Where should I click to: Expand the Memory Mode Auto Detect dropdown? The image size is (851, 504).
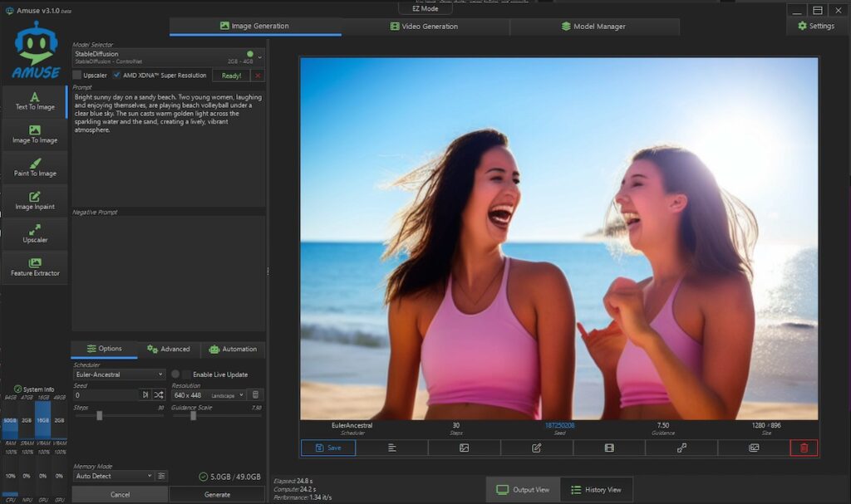(x=114, y=476)
